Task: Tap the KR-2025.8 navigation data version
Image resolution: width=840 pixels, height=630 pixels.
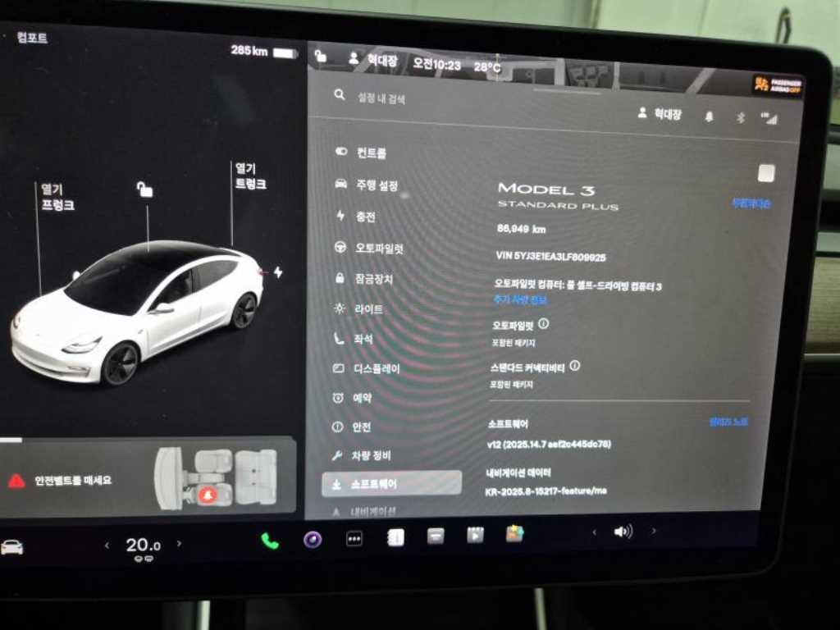Action: pyautogui.click(x=546, y=491)
